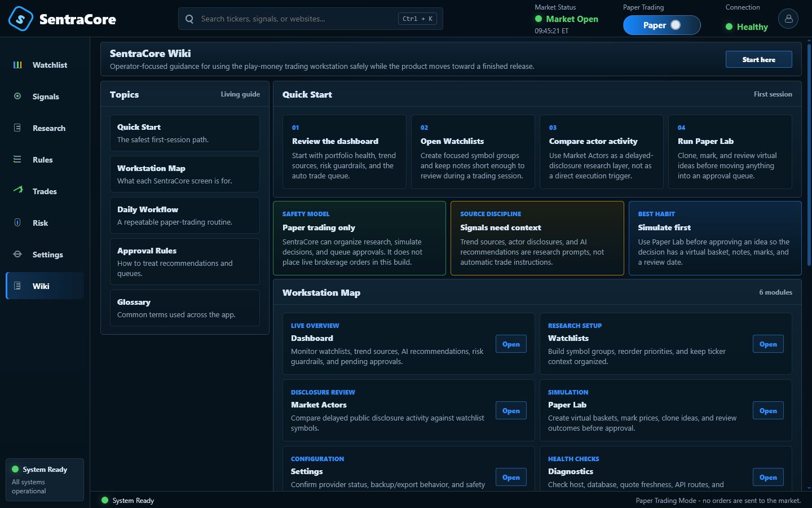Image resolution: width=812 pixels, height=508 pixels.
Task: Open the Dashboard module
Action: [x=511, y=344]
